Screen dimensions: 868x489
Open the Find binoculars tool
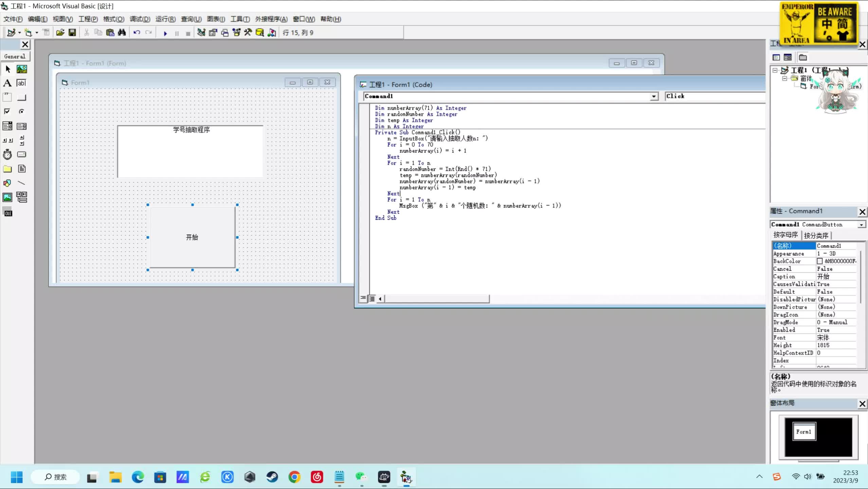(122, 33)
